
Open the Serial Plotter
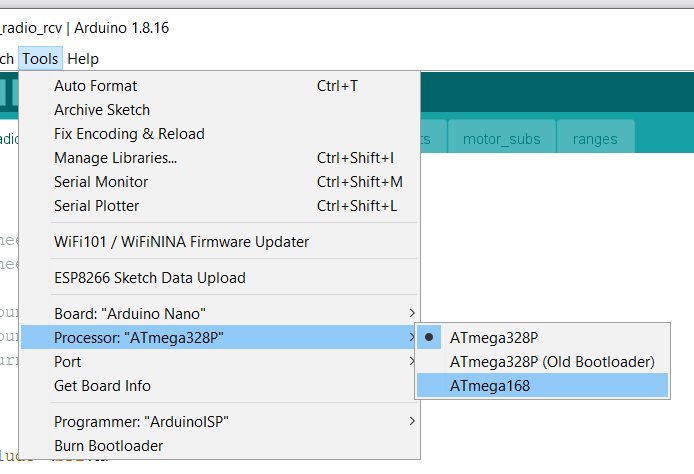click(x=97, y=206)
